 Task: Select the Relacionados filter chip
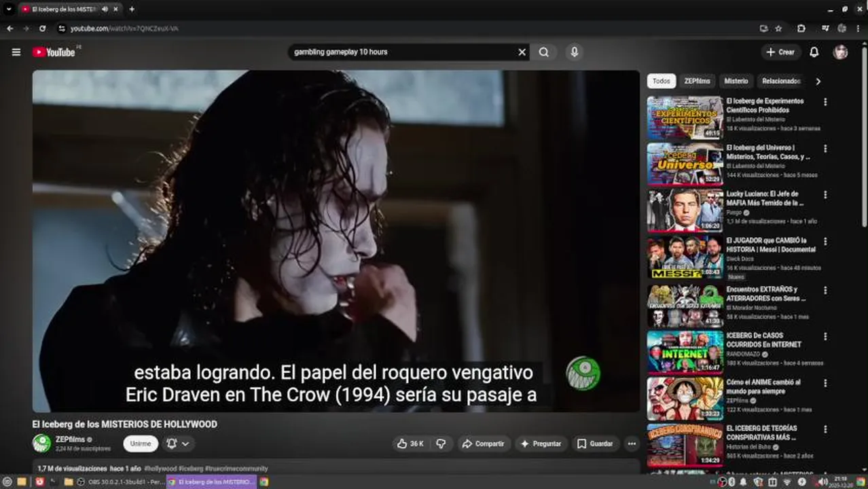tap(780, 81)
